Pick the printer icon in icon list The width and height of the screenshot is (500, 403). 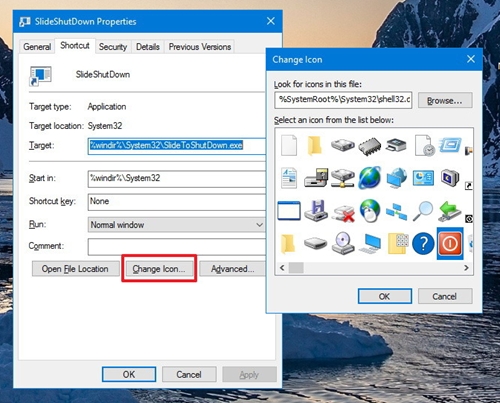tap(396, 145)
